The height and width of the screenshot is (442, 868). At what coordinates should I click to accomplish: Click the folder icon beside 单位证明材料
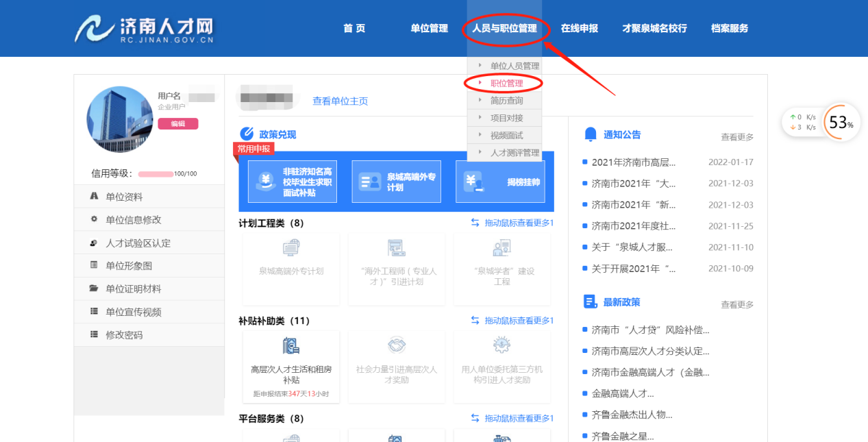pyautogui.click(x=94, y=288)
